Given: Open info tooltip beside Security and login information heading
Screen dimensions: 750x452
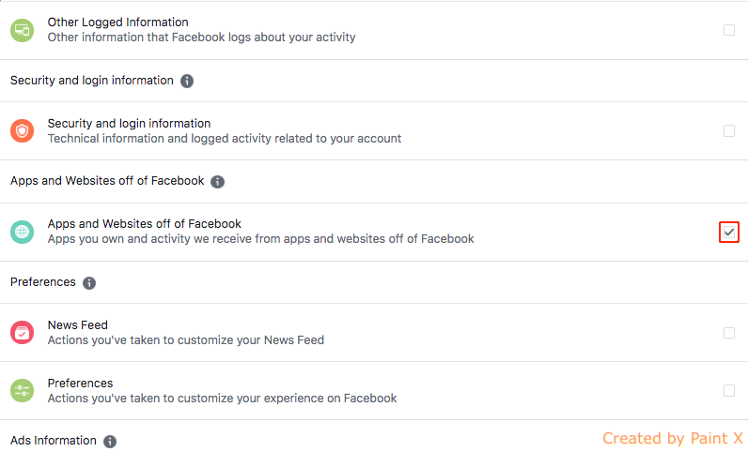Looking at the screenshot, I should [x=187, y=81].
